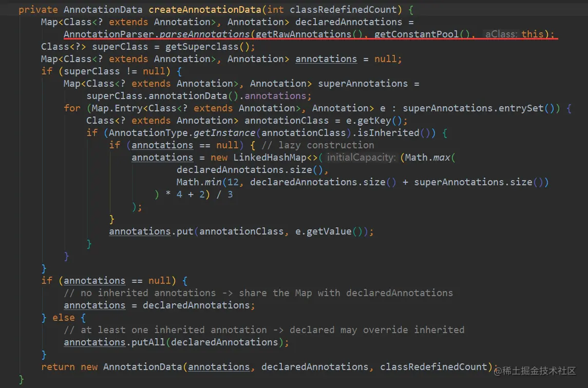Click the number 3 divisor literal
Screen dimensions: 588x388
(230, 194)
